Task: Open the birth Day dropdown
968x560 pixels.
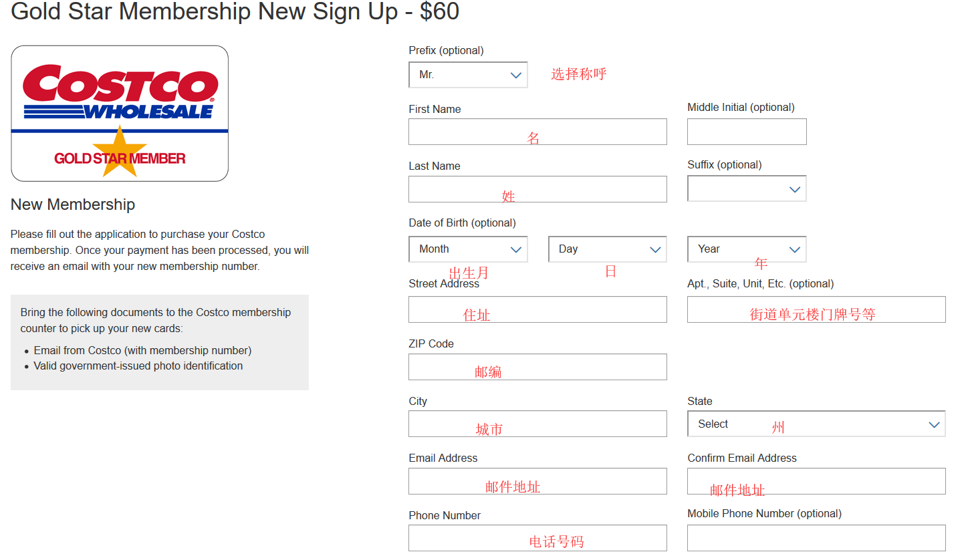Action: [x=607, y=249]
